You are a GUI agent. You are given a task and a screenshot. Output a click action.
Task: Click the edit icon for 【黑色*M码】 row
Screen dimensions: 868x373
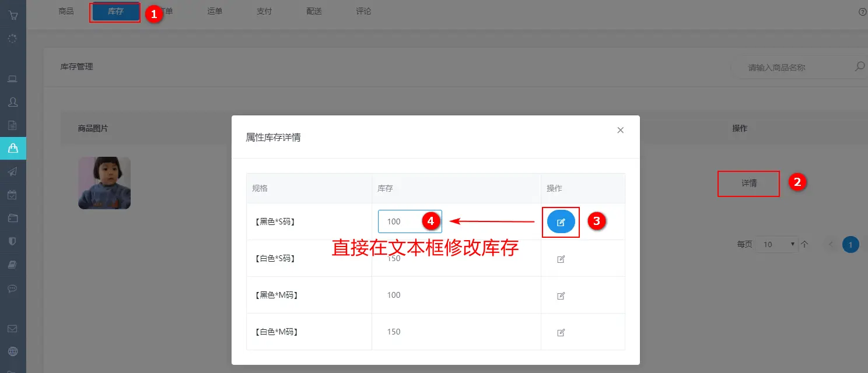pyautogui.click(x=561, y=295)
